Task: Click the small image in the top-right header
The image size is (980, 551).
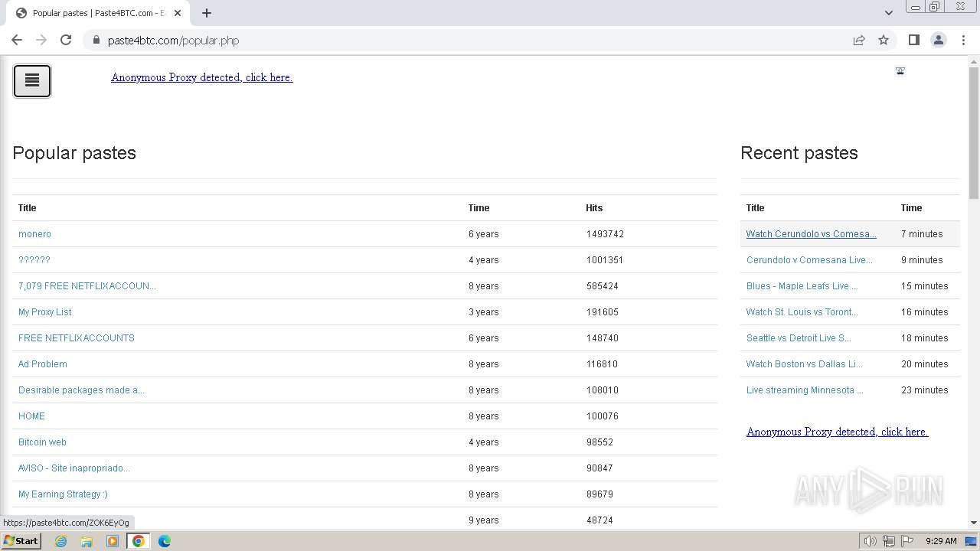Action: (900, 71)
